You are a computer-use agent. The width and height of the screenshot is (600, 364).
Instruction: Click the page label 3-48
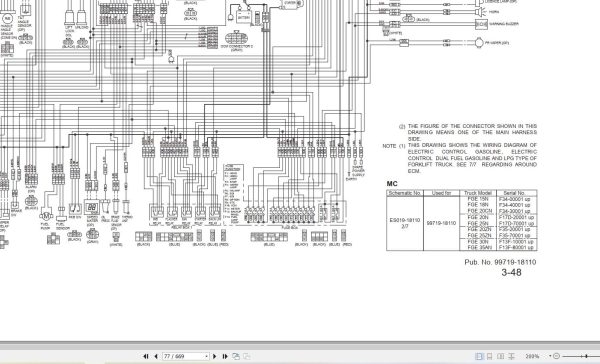coord(511,273)
